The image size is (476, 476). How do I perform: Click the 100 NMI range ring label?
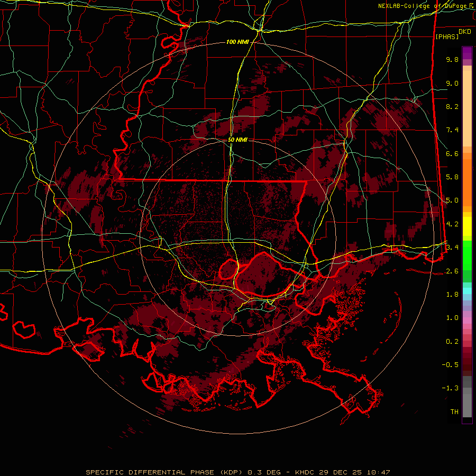click(237, 42)
